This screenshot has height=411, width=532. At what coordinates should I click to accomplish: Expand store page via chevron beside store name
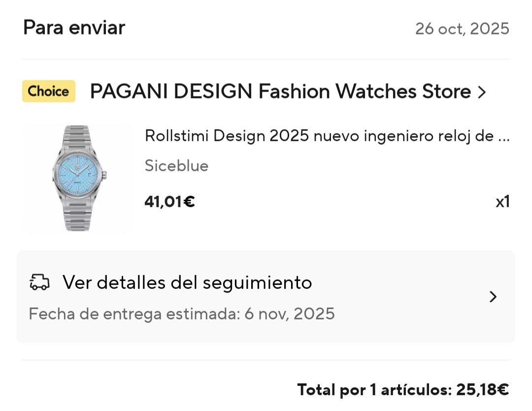(x=482, y=92)
